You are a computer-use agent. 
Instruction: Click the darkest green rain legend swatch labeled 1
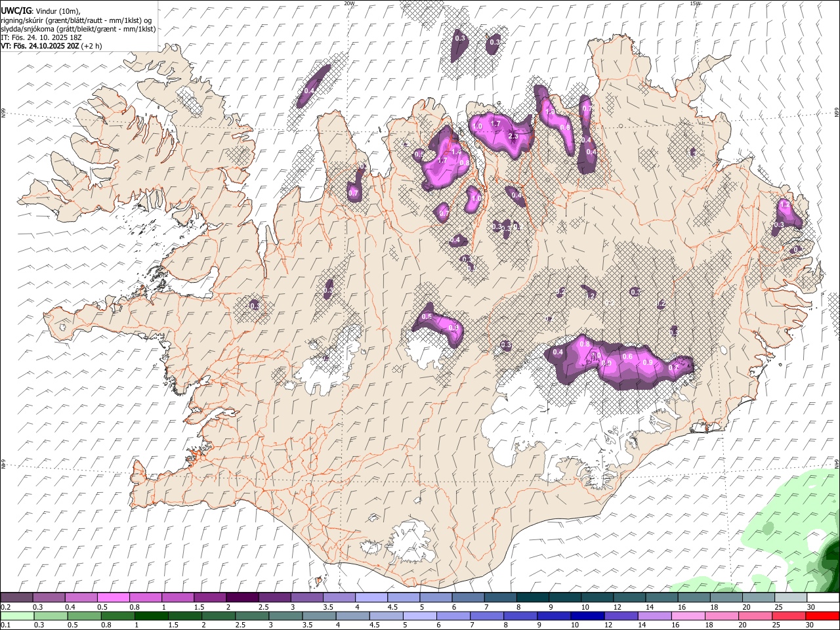[x=151, y=616]
